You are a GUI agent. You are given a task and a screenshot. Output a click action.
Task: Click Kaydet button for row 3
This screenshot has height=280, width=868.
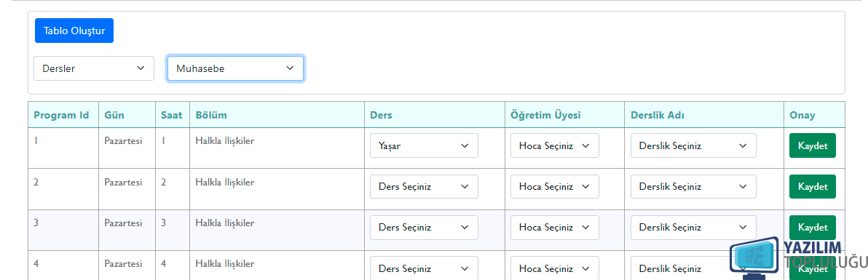tap(813, 228)
